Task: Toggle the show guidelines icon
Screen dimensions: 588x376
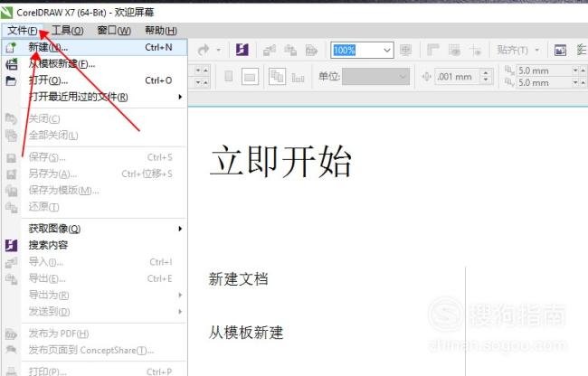Action: click(x=476, y=50)
